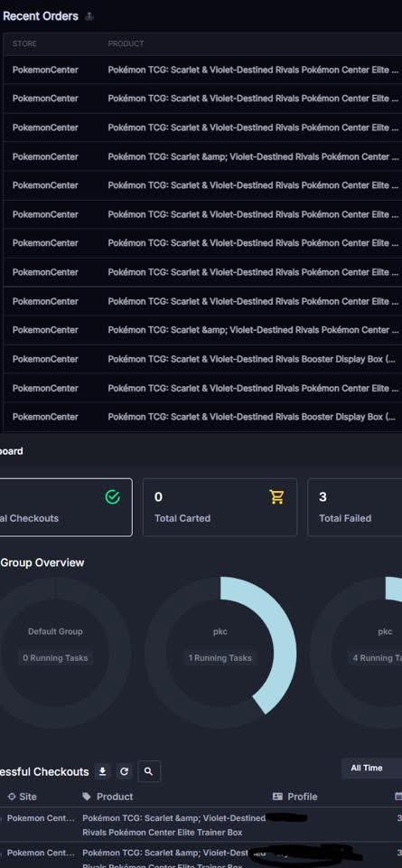Click the yellow shopping cart icon

pyautogui.click(x=277, y=497)
